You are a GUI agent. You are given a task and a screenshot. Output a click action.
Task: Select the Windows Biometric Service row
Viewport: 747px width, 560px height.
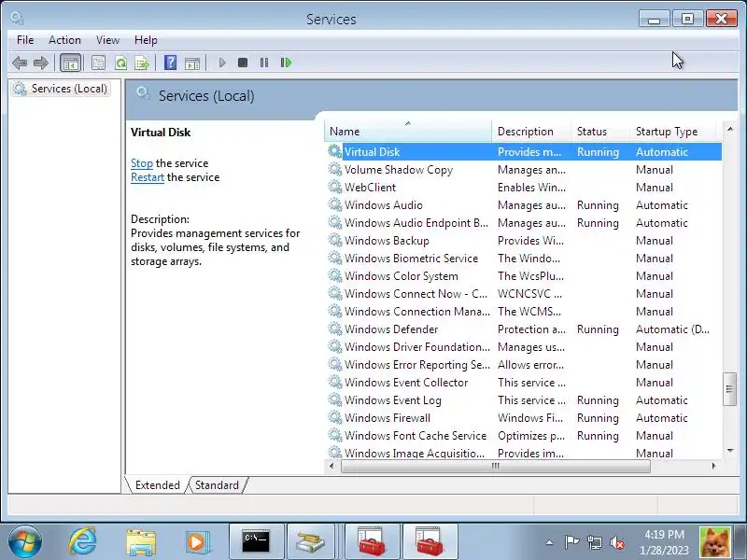(x=523, y=259)
